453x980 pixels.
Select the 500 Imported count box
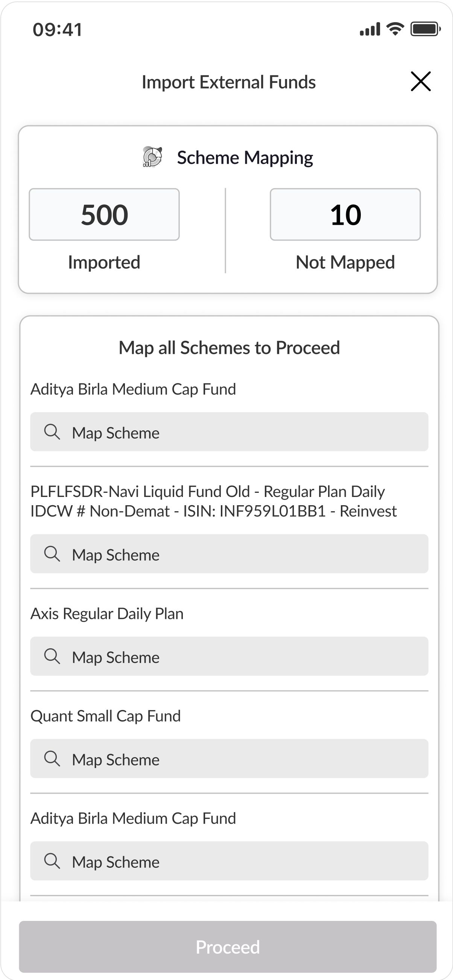[x=104, y=215]
